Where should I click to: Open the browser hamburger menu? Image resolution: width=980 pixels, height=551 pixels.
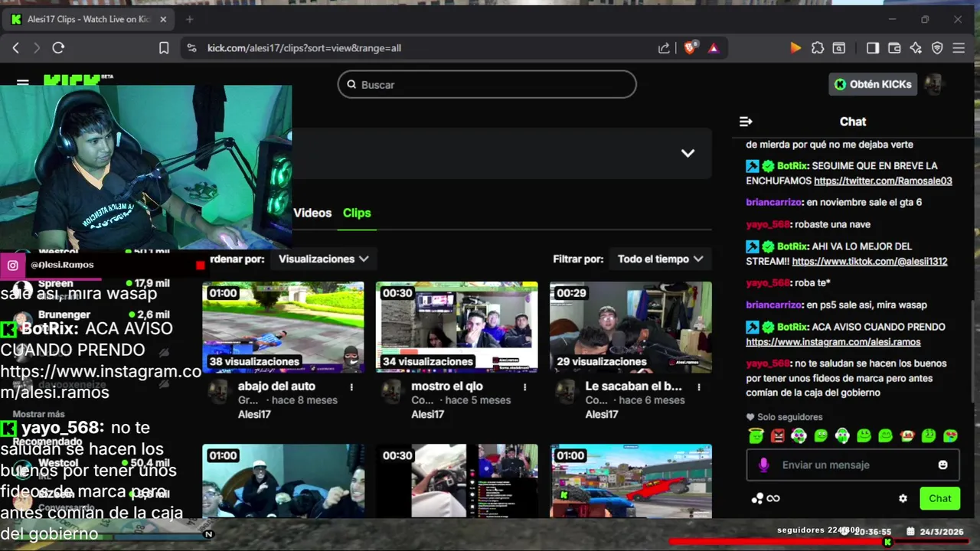pos(959,48)
